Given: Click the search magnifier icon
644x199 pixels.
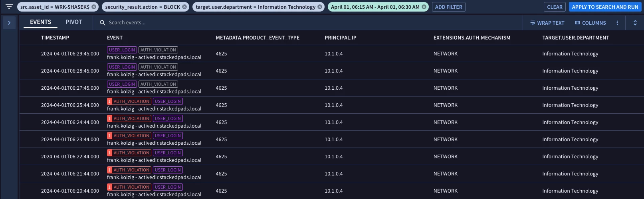Looking at the screenshot, I should 103,23.
